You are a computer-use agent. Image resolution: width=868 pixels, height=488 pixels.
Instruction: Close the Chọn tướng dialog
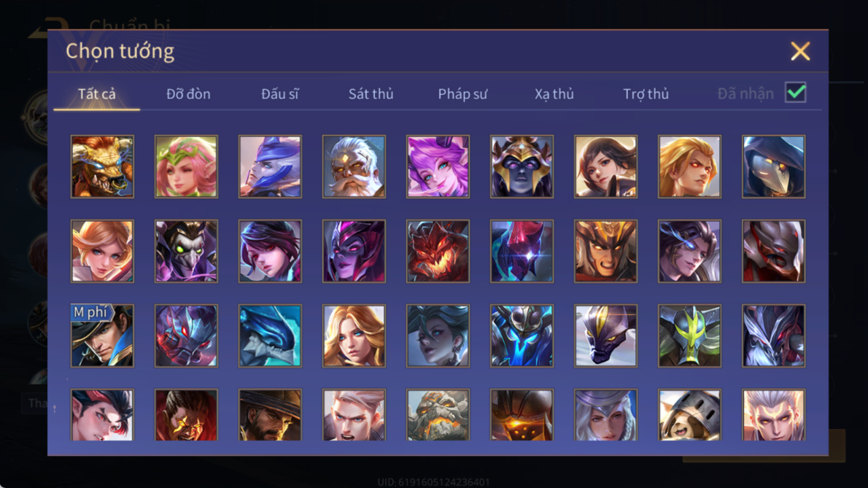pyautogui.click(x=800, y=51)
